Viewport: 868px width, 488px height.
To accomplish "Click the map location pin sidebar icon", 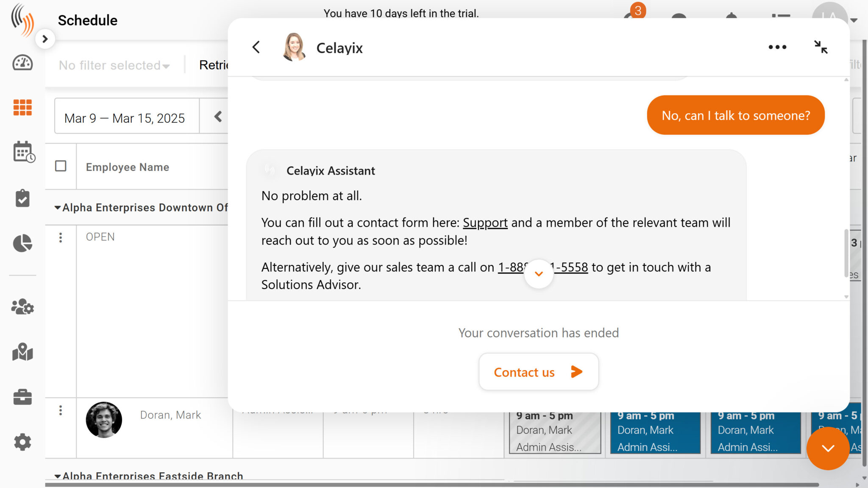I will pyautogui.click(x=22, y=352).
